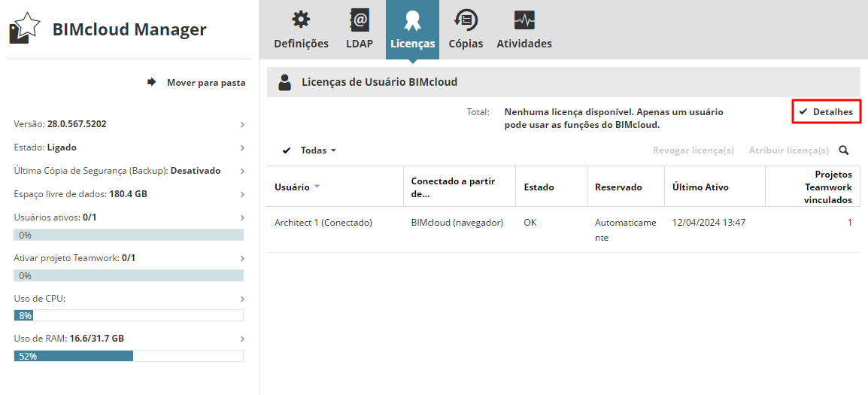Click Atribuir licença(s)
Viewport: 868px width, 395px height.
point(788,150)
